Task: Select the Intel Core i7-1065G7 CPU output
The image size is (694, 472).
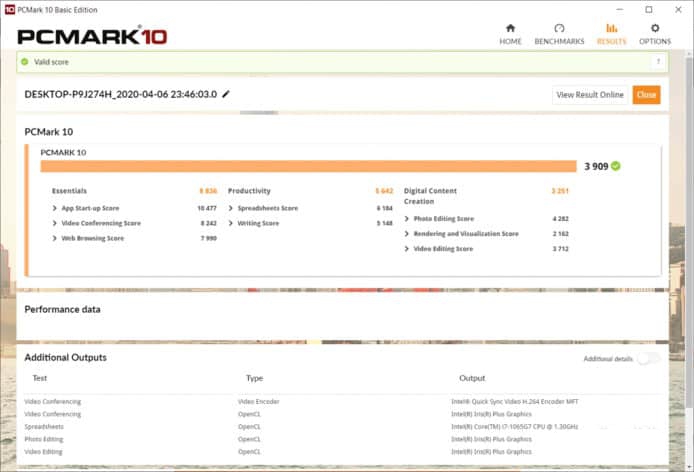Action: 514,427
